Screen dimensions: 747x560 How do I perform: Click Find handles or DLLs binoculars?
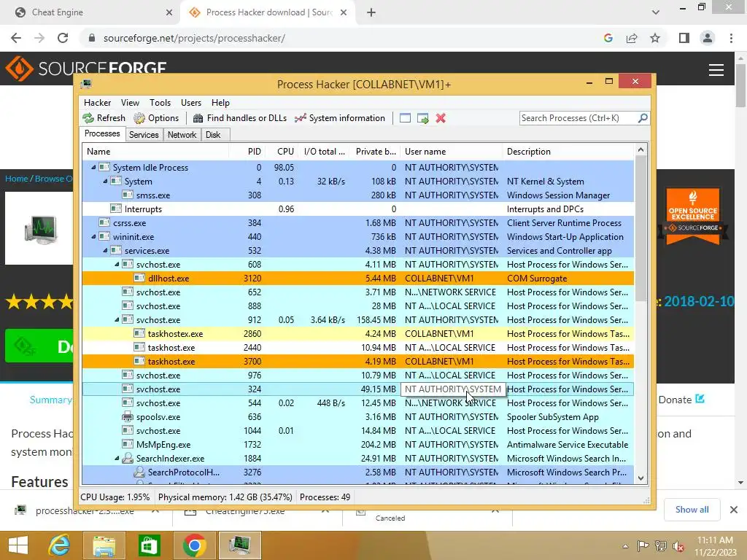(239, 118)
